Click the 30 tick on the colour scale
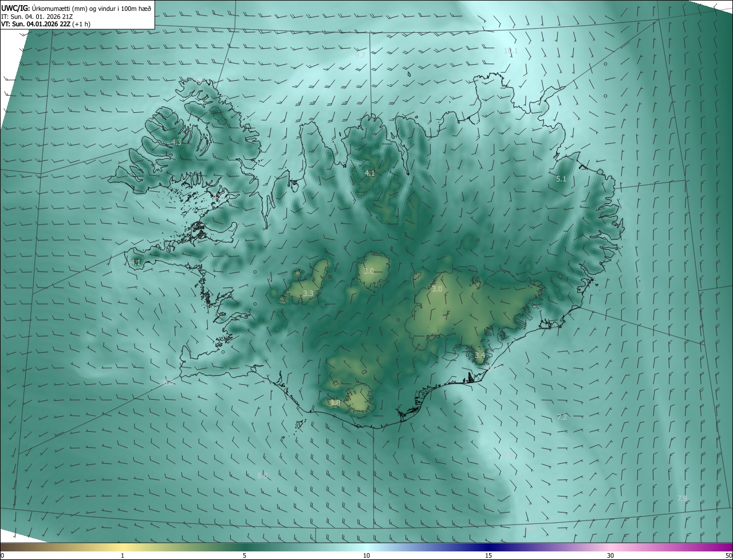Viewport: 733px width, 560px height. pyautogui.click(x=610, y=555)
